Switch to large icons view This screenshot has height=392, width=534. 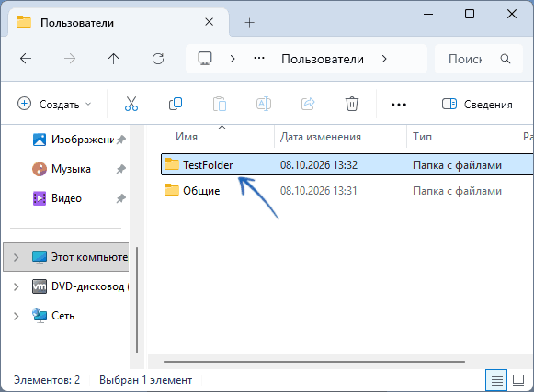point(518,380)
